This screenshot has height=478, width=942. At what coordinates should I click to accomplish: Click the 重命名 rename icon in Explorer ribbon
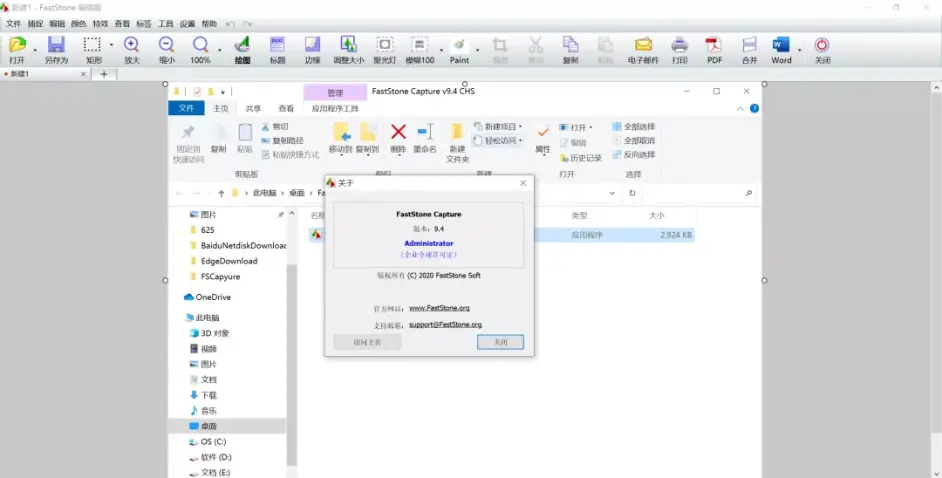pos(425,132)
